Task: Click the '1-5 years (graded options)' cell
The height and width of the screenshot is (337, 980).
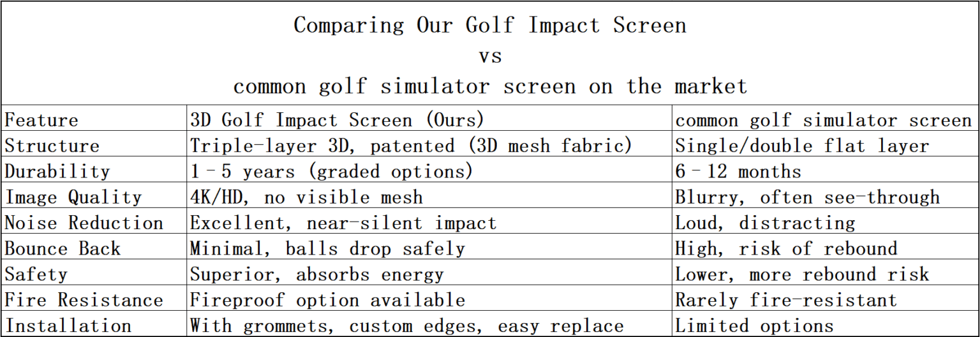Action: pyautogui.click(x=331, y=171)
